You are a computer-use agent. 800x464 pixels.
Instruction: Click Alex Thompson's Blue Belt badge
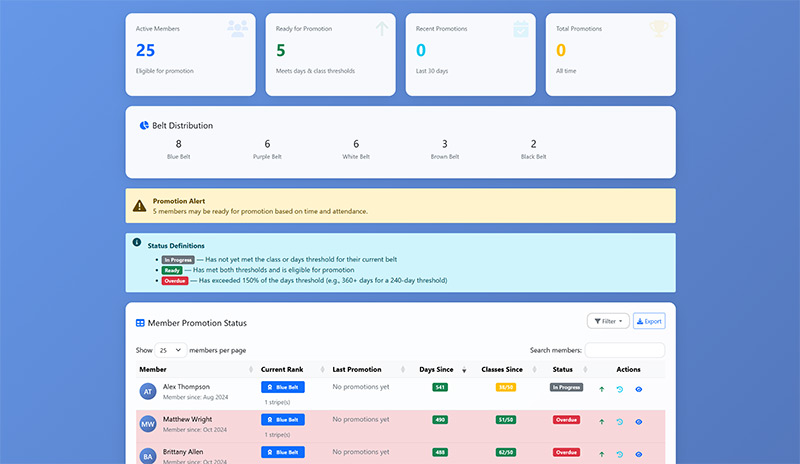[282, 387]
